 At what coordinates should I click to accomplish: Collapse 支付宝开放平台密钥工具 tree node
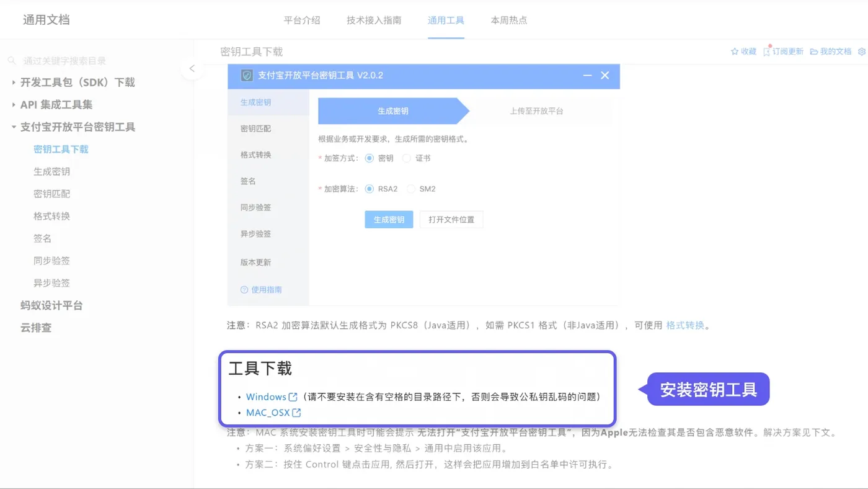[x=14, y=127]
